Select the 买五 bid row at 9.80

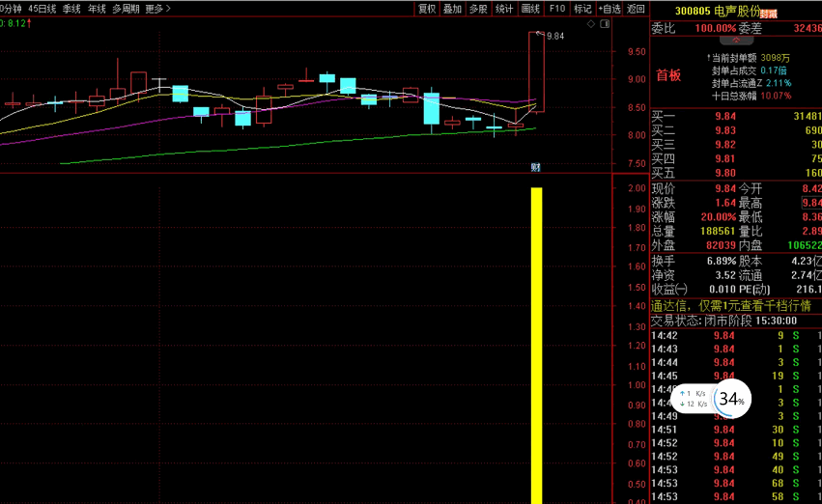[736, 173]
